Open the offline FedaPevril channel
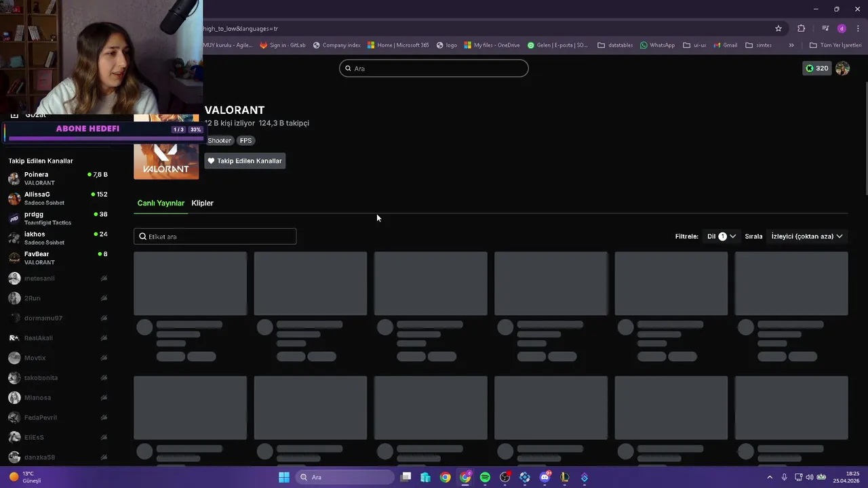Image resolution: width=868 pixels, height=488 pixels. coord(58,418)
